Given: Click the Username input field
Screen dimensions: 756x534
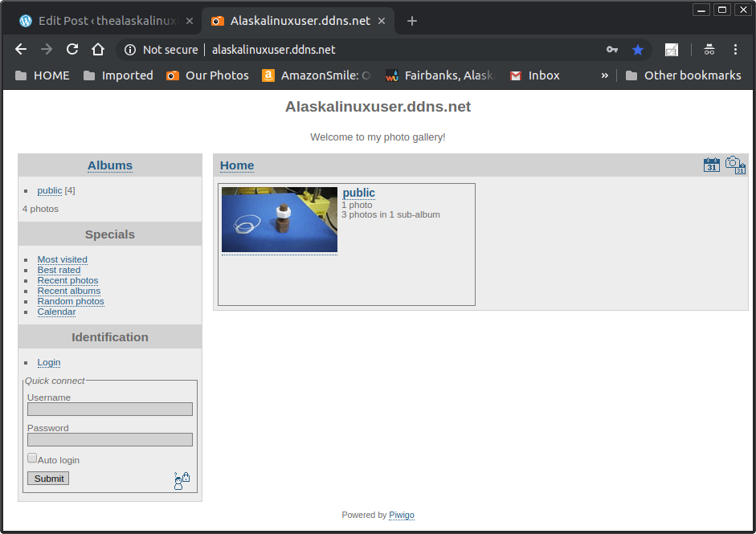Looking at the screenshot, I should coord(110,410).
